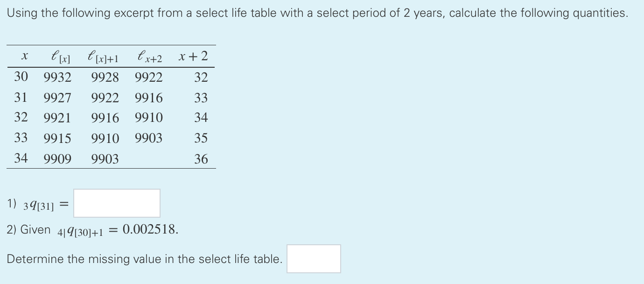Click the value 9910 in row 32
644x284 pixels.
[x=148, y=118]
